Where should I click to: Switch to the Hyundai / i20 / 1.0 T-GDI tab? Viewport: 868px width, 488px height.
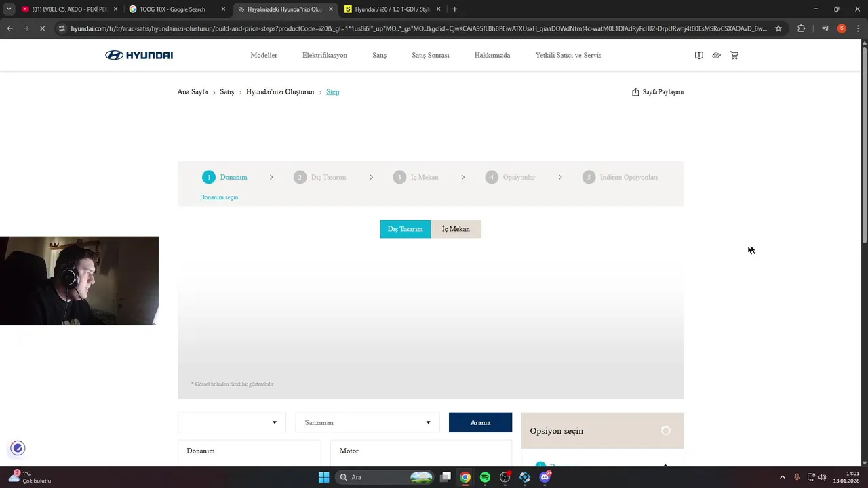tap(392, 9)
